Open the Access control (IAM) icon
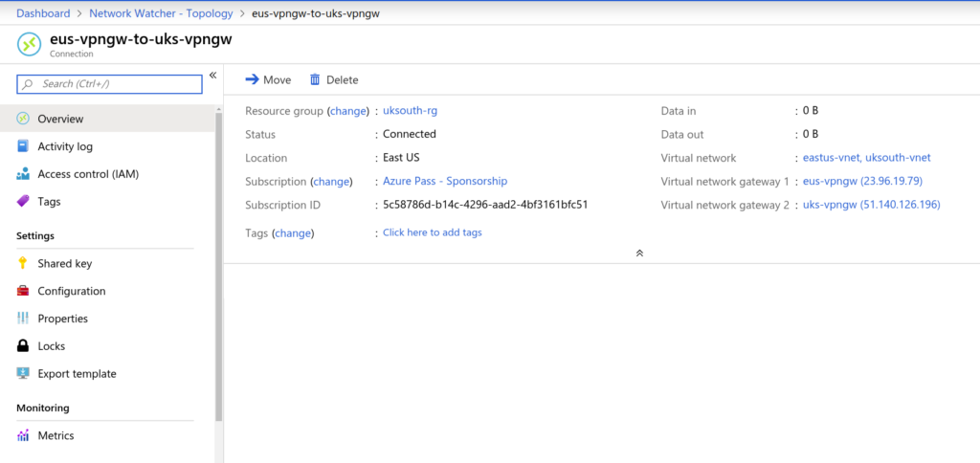The width and height of the screenshot is (980, 463). click(23, 174)
